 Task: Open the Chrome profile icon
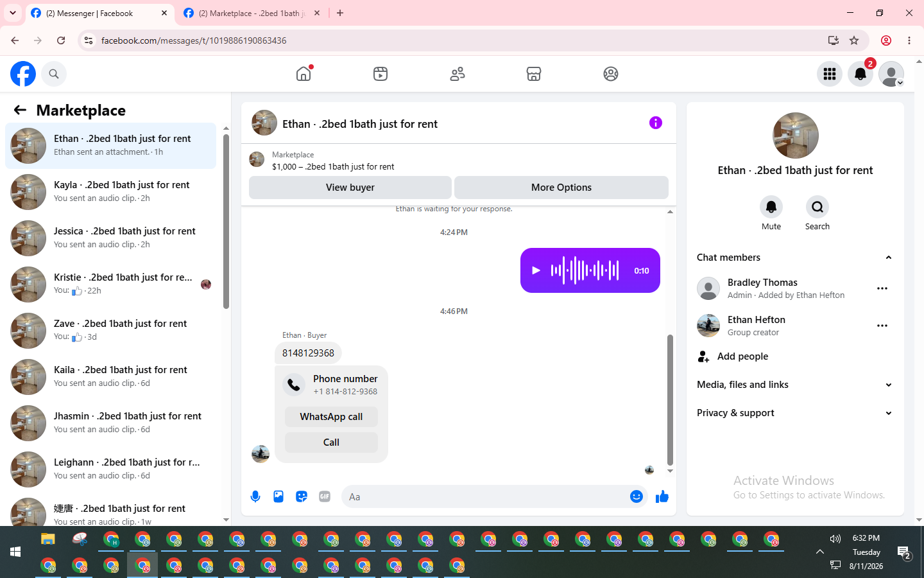(x=886, y=40)
